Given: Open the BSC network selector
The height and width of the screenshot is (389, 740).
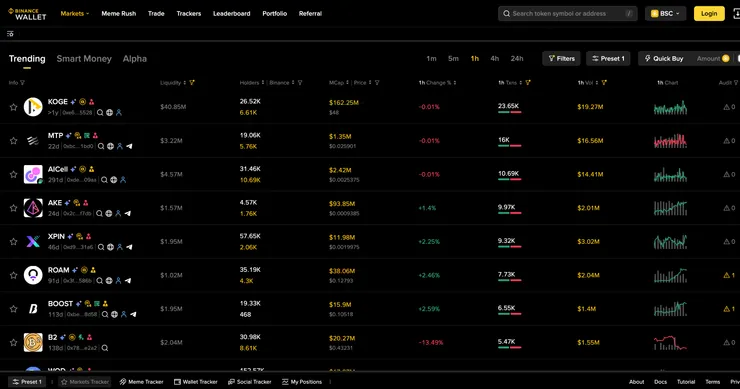Looking at the screenshot, I should (665, 14).
